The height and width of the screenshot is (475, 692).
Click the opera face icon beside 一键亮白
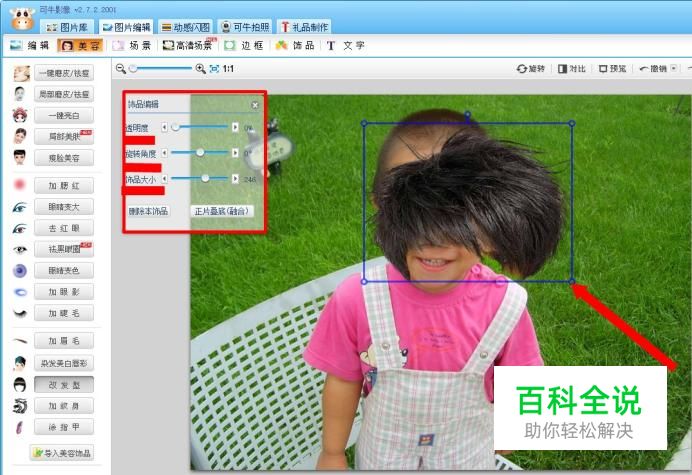coord(20,115)
